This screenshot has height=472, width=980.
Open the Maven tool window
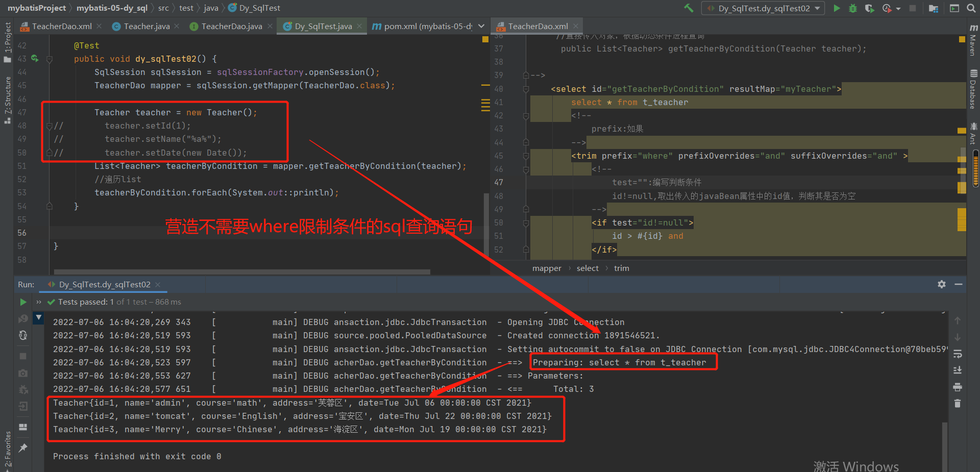(973, 40)
